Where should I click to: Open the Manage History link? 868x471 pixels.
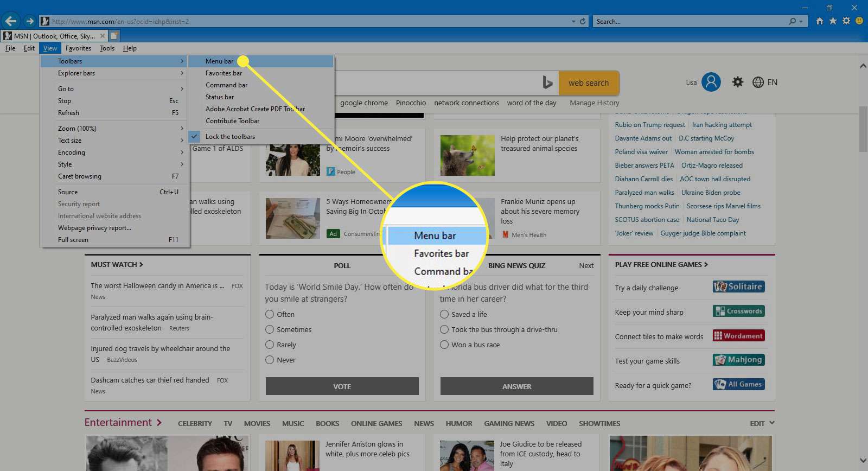(594, 103)
